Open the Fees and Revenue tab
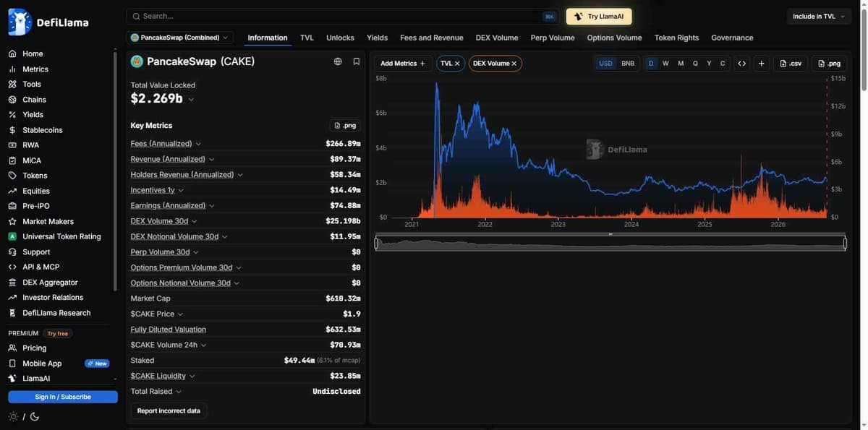868x430 pixels. [x=431, y=38]
